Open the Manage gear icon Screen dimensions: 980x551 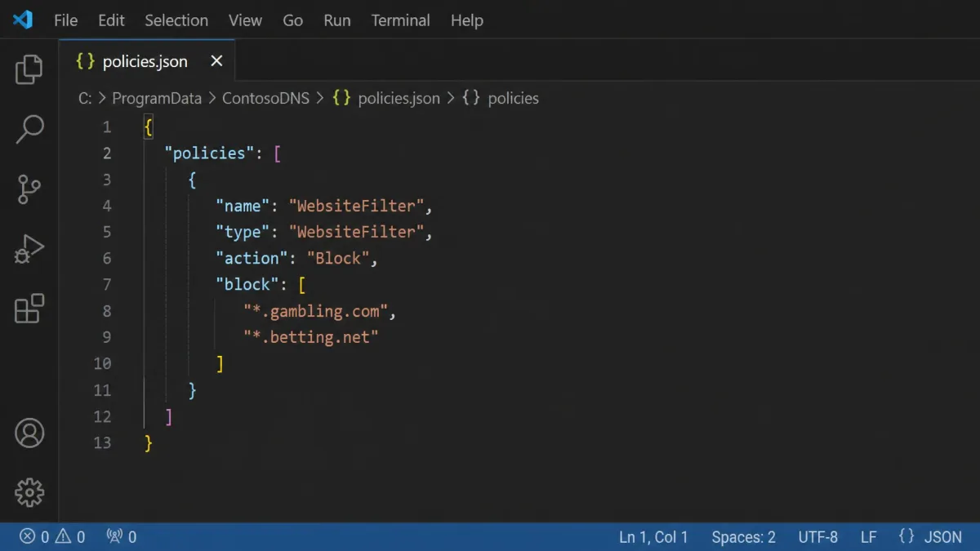[29, 492]
